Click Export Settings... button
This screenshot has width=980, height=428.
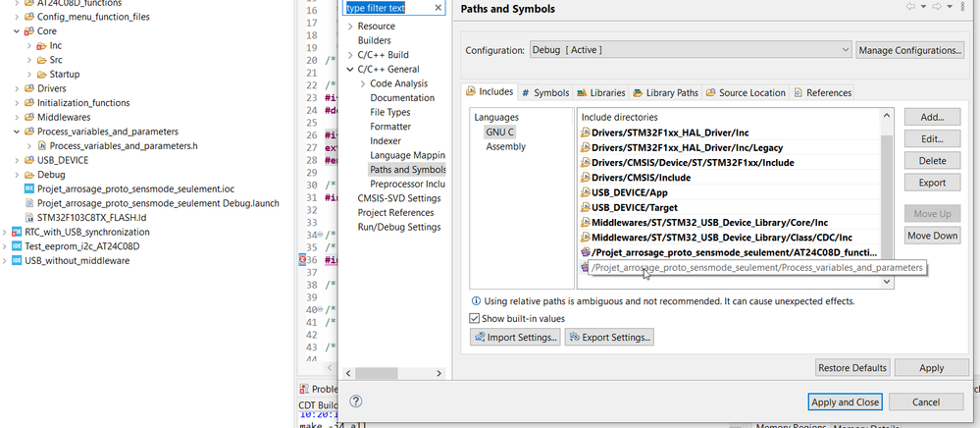tap(609, 338)
